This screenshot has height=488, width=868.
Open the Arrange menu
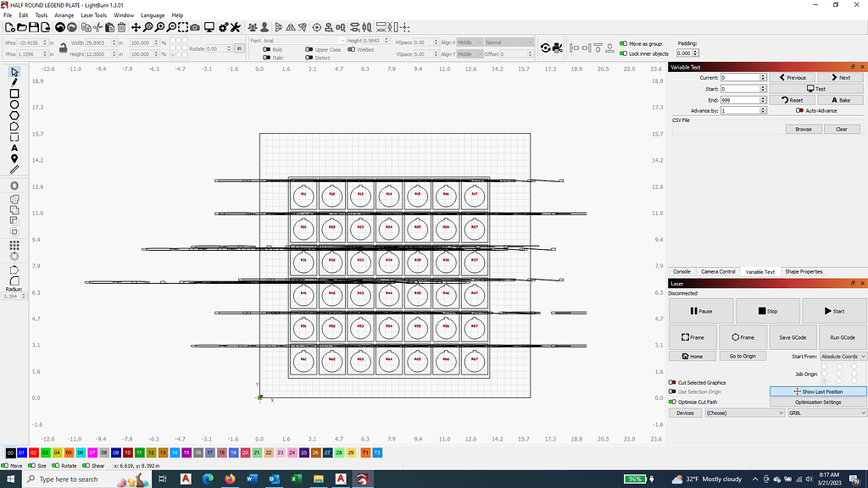click(x=64, y=14)
